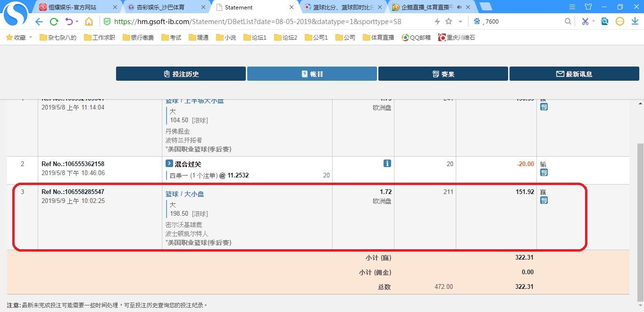
Task: Open the undo arrow's dropdown caret
Action: click(x=77, y=22)
